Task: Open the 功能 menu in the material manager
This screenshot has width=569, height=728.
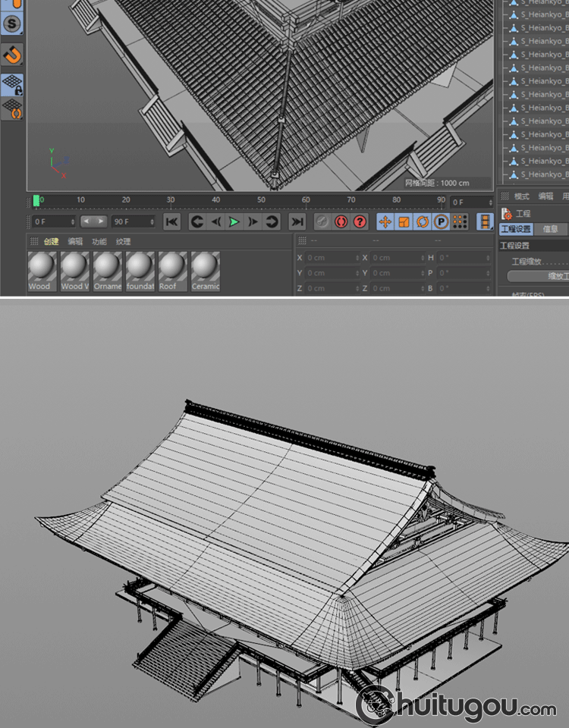Action: [x=99, y=241]
